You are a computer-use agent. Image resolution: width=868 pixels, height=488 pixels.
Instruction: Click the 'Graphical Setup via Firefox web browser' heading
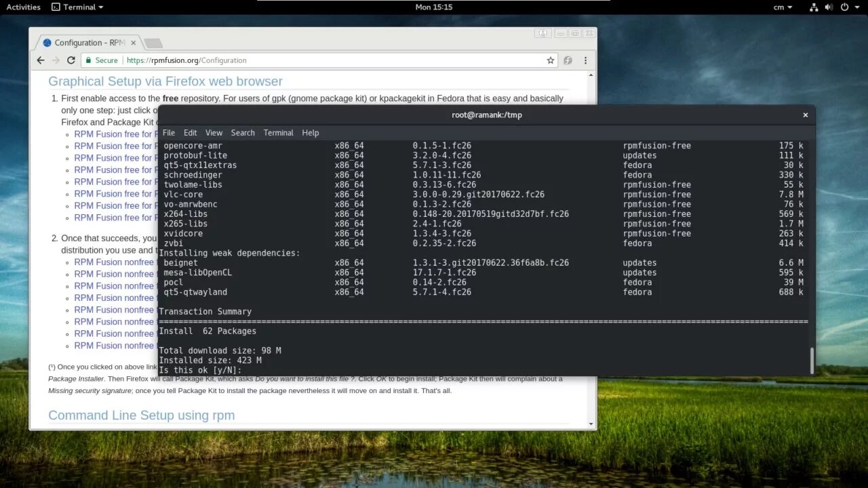click(165, 81)
